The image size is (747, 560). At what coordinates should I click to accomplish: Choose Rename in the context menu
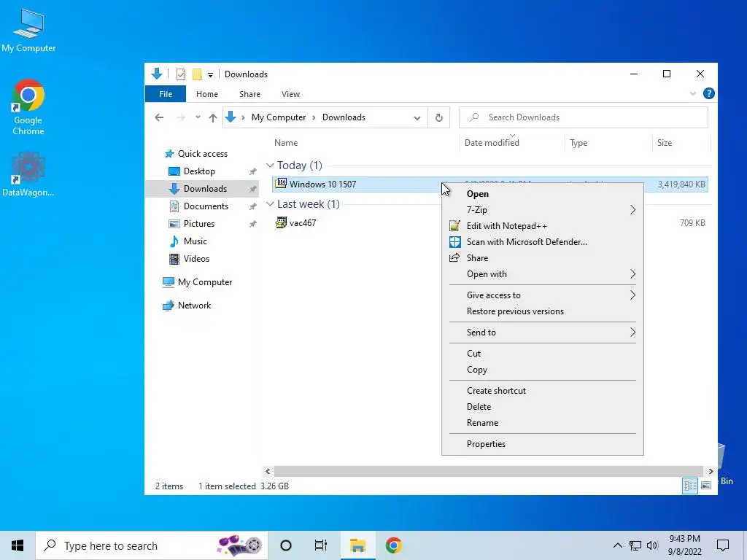coord(542,423)
